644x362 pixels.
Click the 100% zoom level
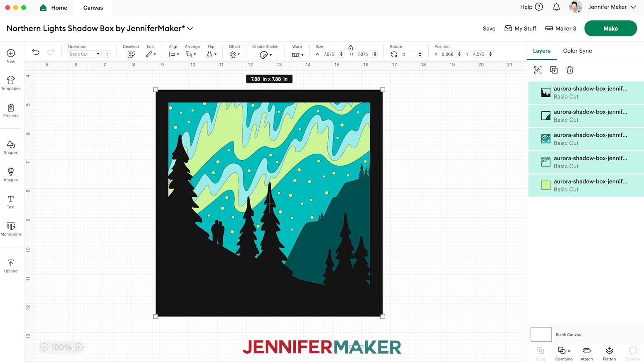[x=61, y=347]
